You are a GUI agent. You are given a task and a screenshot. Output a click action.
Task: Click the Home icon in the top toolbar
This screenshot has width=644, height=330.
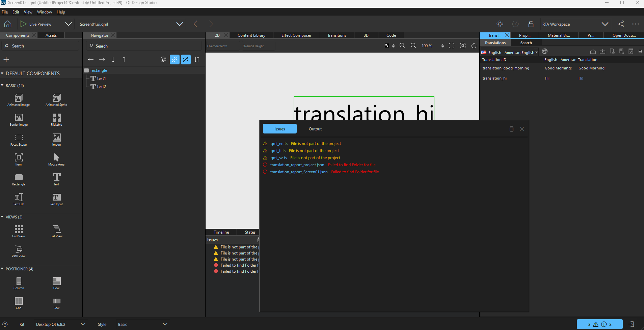pos(8,24)
